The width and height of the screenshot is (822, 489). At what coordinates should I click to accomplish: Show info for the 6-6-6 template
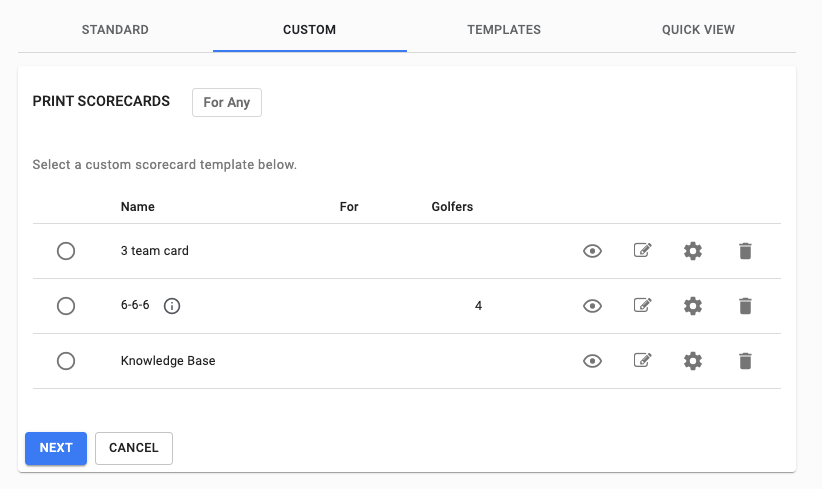pyautogui.click(x=172, y=306)
